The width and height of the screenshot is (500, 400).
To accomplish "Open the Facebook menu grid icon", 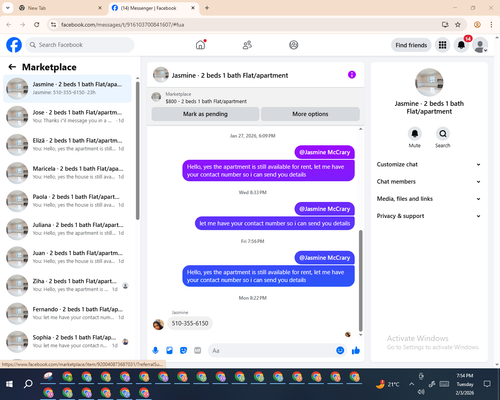I will [442, 45].
